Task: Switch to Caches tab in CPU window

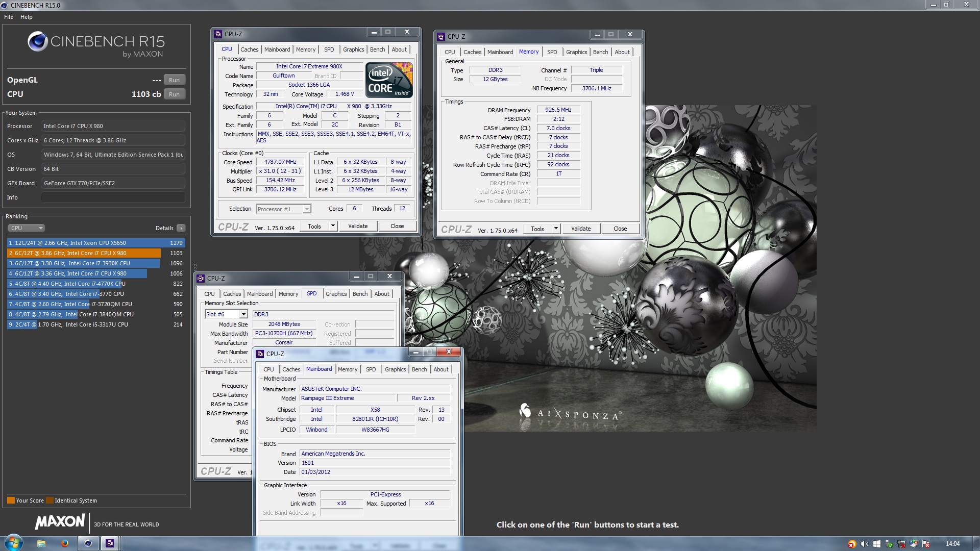Action: [250, 49]
